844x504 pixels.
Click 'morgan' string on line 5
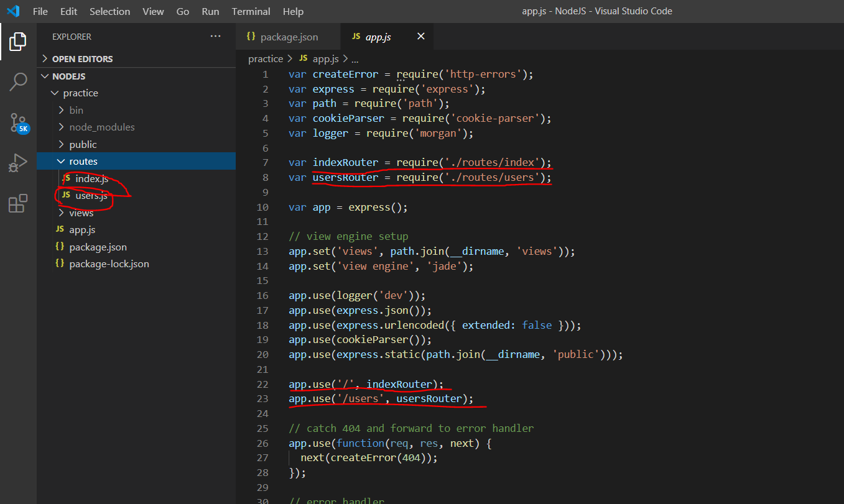coord(438,133)
